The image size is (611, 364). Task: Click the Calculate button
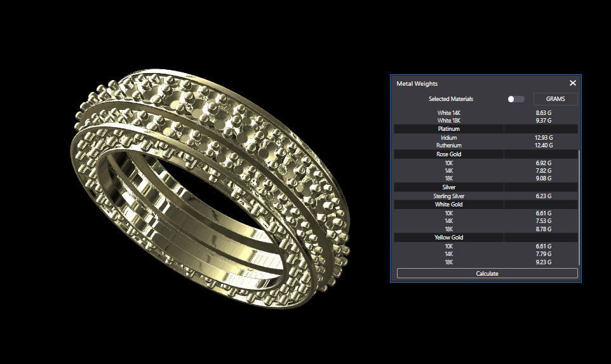click(x=487, y=274)
